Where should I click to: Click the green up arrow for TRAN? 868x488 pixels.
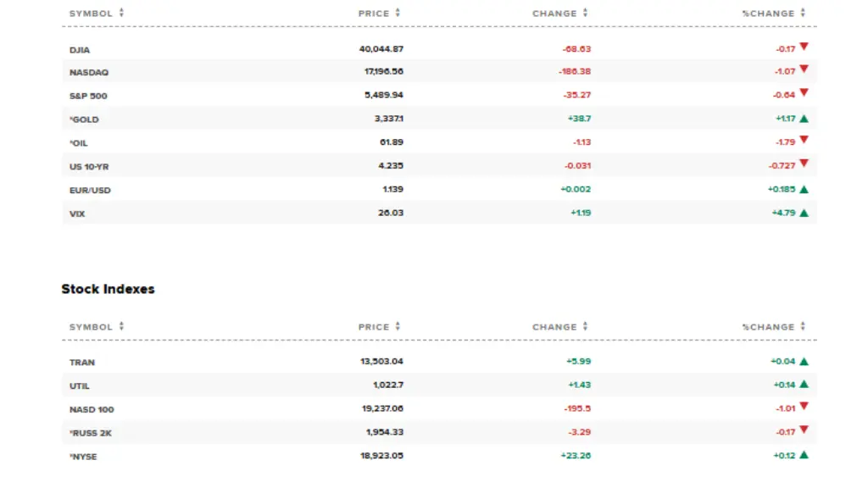(804, 361)
